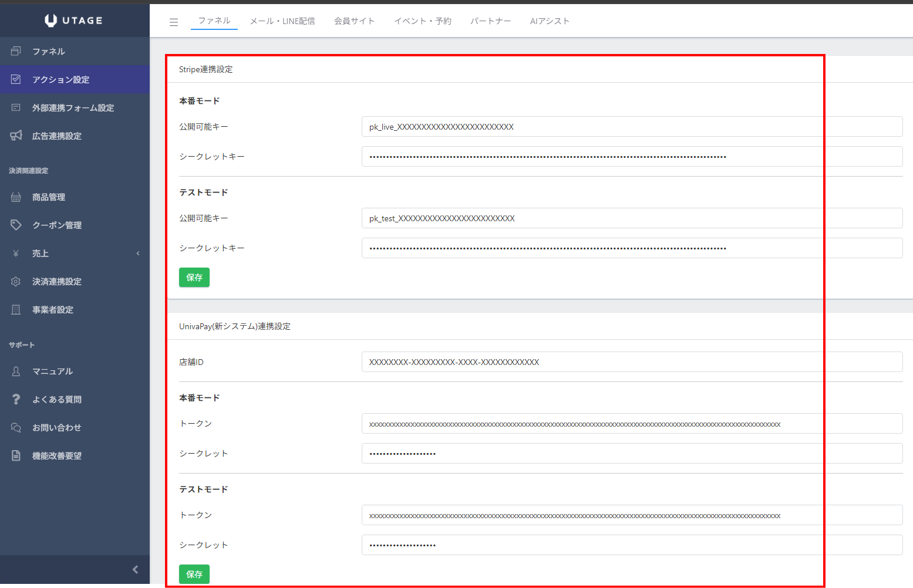Viewport: 913px width, 588px height.
Task: Click the お問い合わせ chat bubble icon
Action: pos(16,427)
